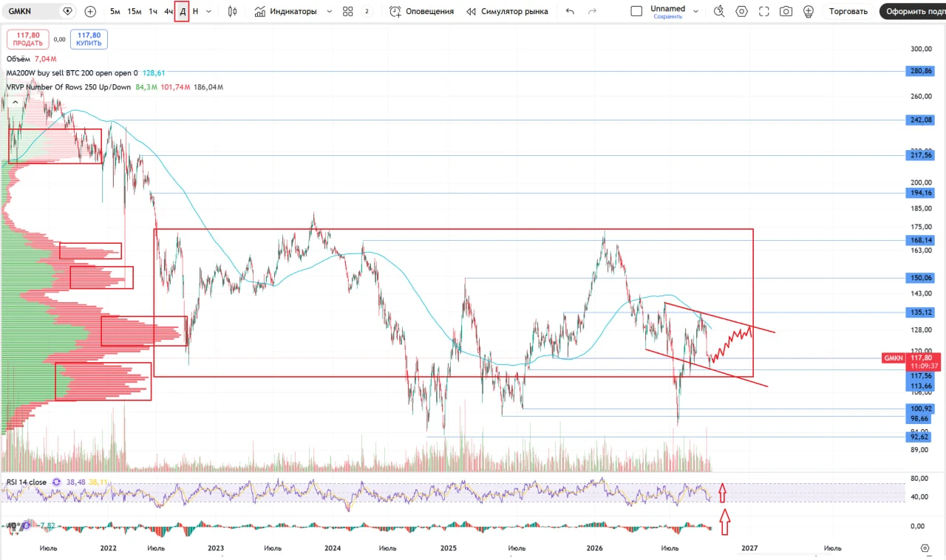Open the indicator templates grid icon
The width and height of the screenshot is (946, 560).
[x=348, y=11]
